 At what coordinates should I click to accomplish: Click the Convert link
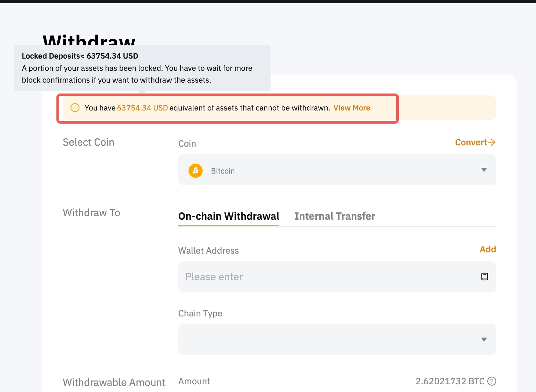(x=471, y=142)
